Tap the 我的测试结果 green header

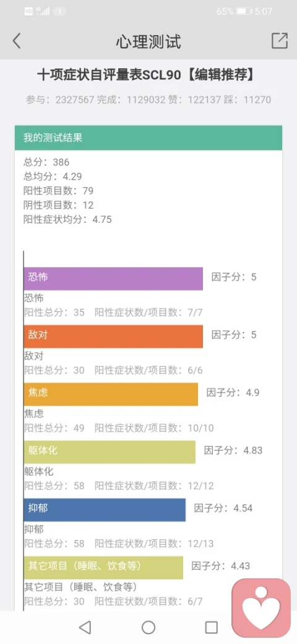coord(148,137)
